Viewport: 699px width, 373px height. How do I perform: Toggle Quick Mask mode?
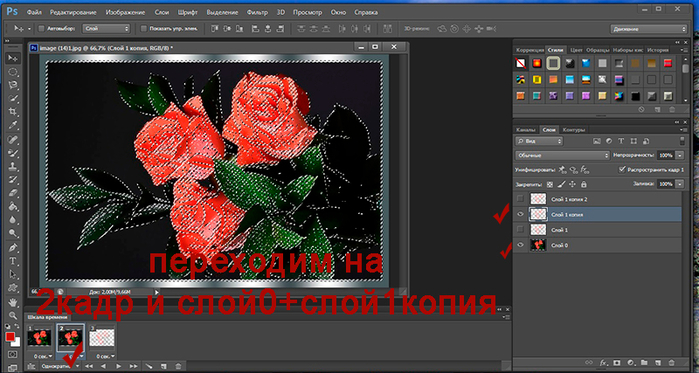[12, 354]
